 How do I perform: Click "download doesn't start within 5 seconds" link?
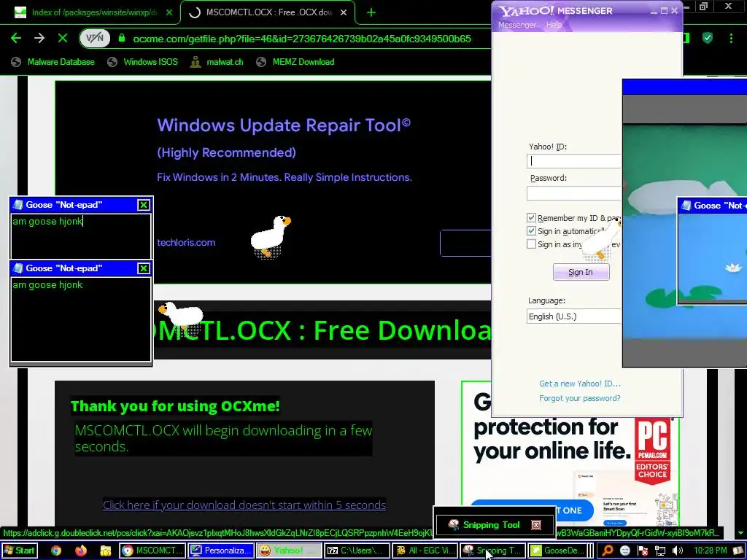coord(244,505)
